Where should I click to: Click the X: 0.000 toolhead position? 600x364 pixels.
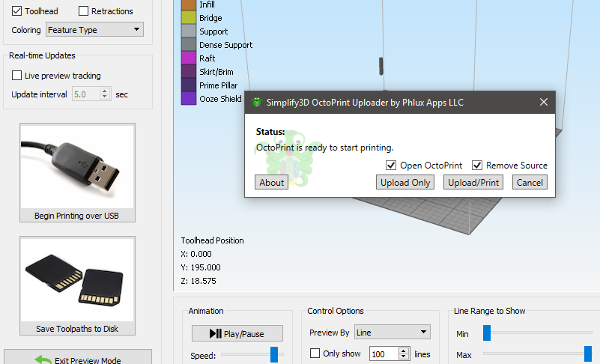196,254
